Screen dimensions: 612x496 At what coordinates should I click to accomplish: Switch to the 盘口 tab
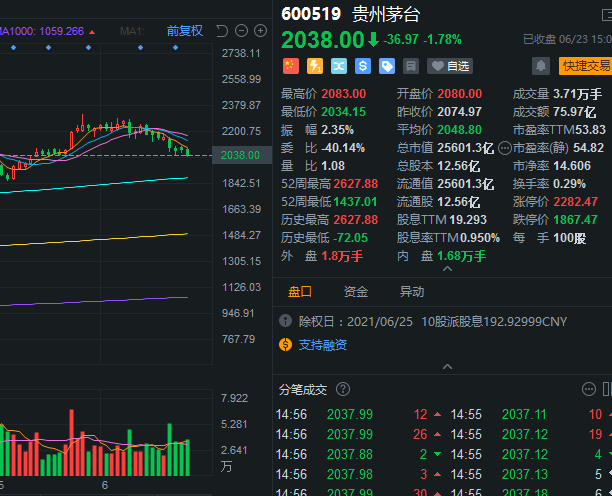(300, 292)
